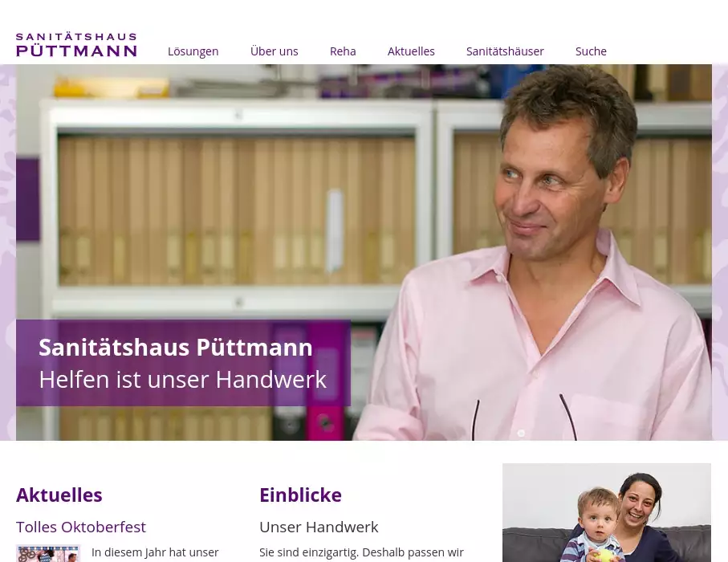
Task: Open the Sanitätshäuser navigation item
Action: (x=505, y=51)
